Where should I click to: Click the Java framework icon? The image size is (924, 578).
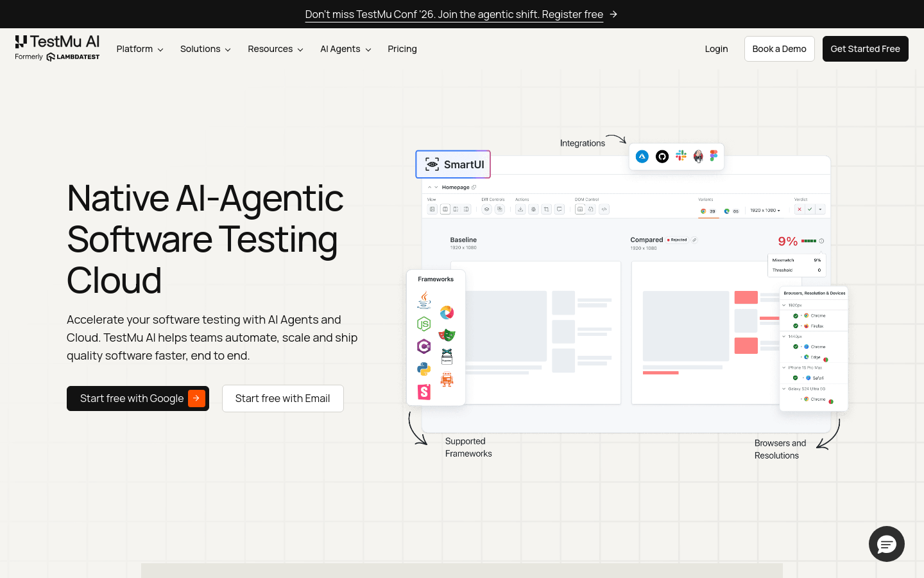tap(424, 300)
